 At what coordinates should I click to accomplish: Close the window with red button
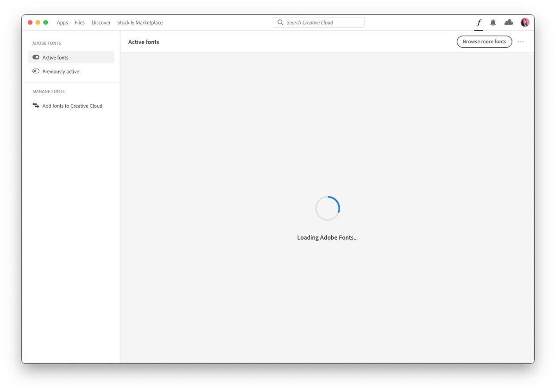[x=30, y=22]
